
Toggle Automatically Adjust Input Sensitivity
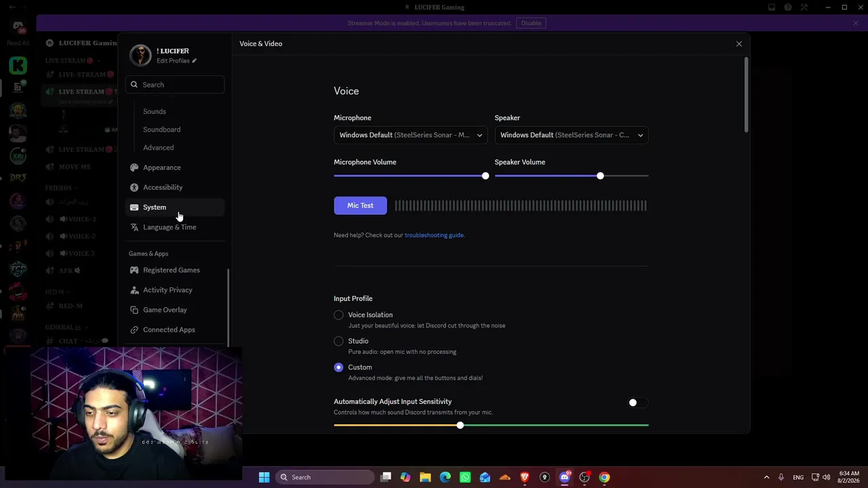(637, 403)
